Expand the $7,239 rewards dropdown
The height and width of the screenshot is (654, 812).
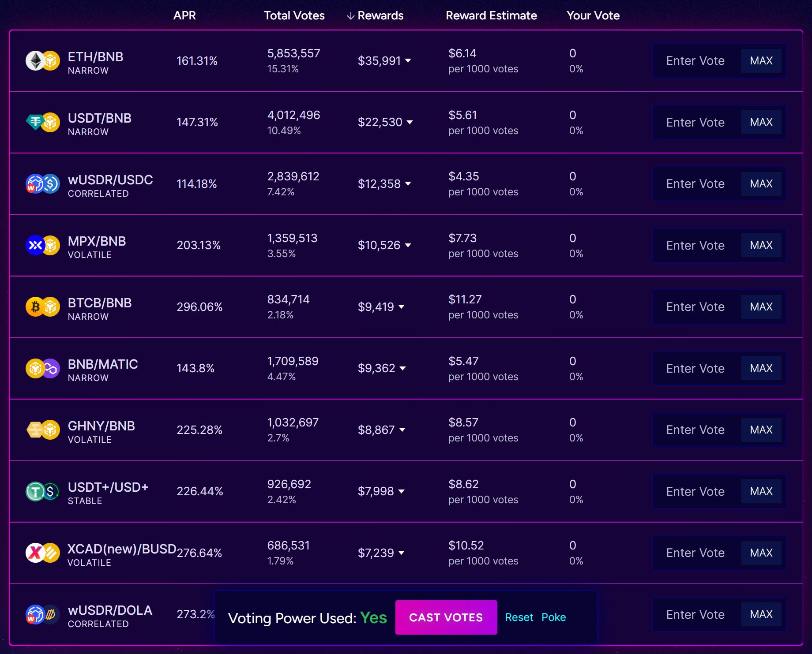tap(401, 553)
